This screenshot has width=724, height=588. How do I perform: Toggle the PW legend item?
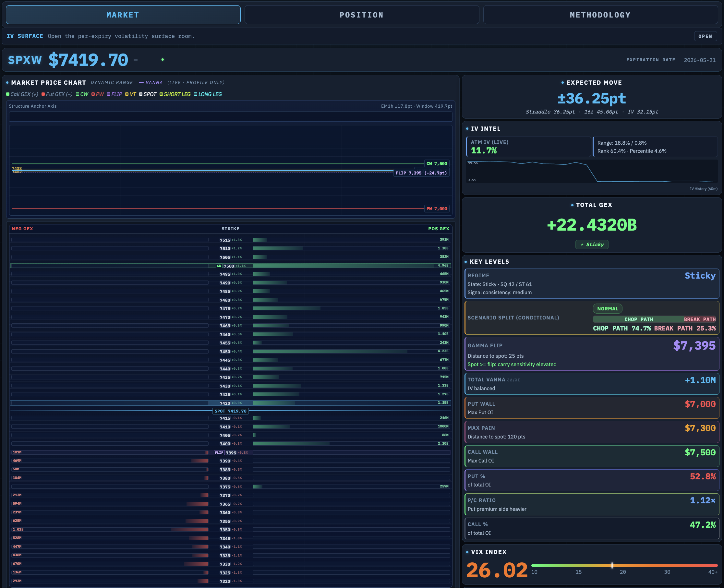coord(98,94)
